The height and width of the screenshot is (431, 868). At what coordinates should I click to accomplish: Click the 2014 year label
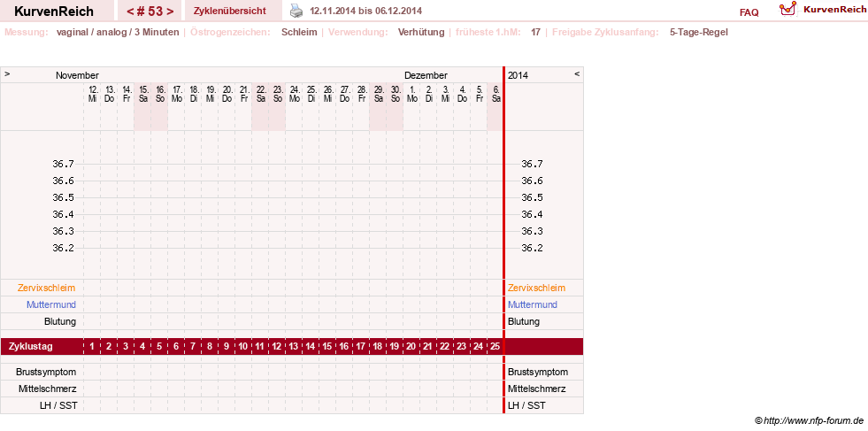pyautogui.click(x=518, y=75)
